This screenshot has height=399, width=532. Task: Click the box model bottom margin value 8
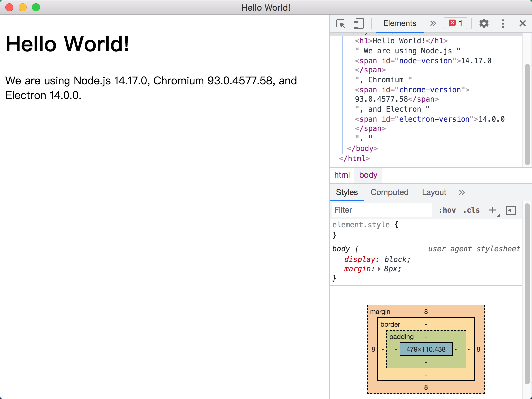coord(426,387)
